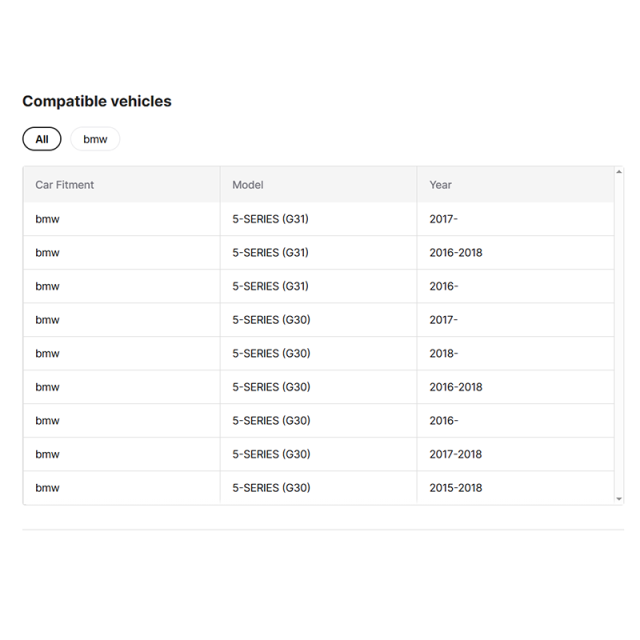Click the table's vertical scrollbar track
640x640 pixels.
[619, 335]
